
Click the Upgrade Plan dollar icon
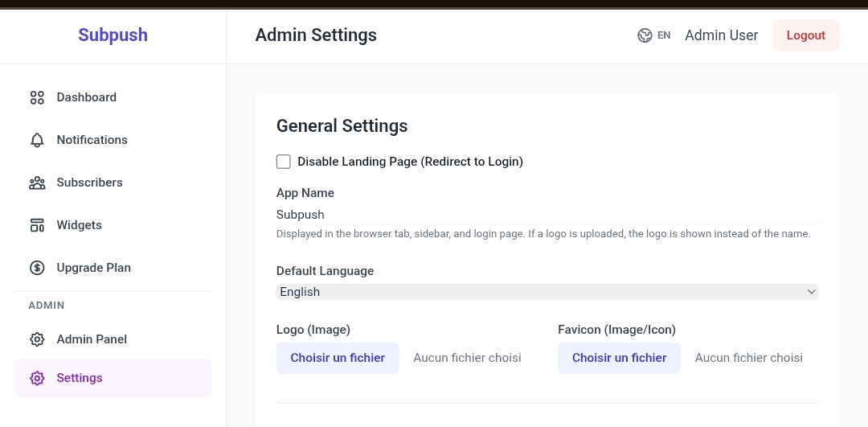[37, 268]
